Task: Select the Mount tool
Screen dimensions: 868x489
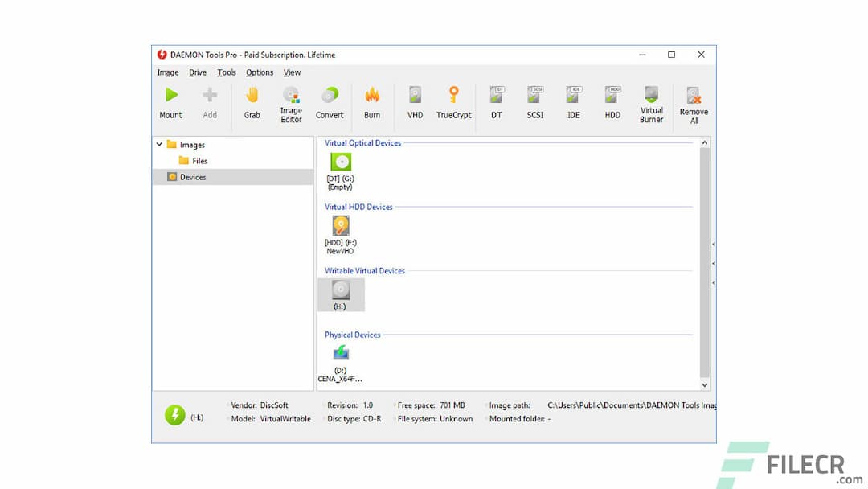Action: click(170, 102)
